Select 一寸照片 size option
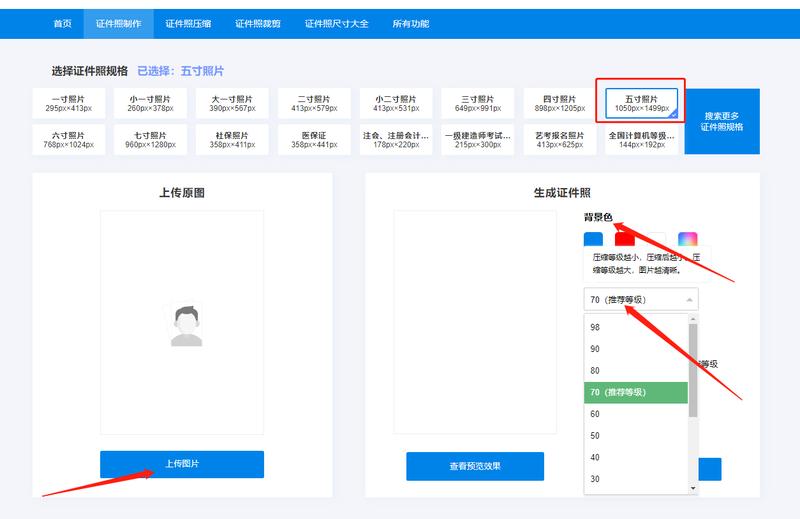This screenshot has height=519, width=800. pyautogui.click(x=69, y=103)
